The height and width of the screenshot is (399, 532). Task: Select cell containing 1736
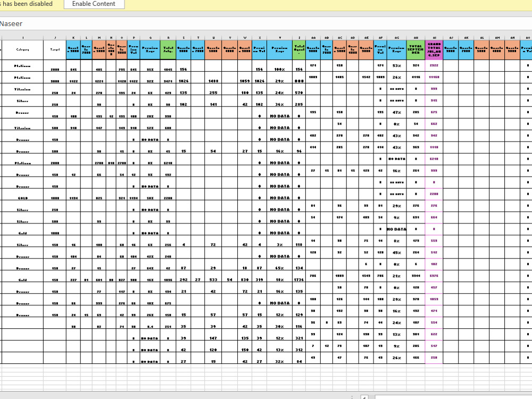(x=299, y=276)
